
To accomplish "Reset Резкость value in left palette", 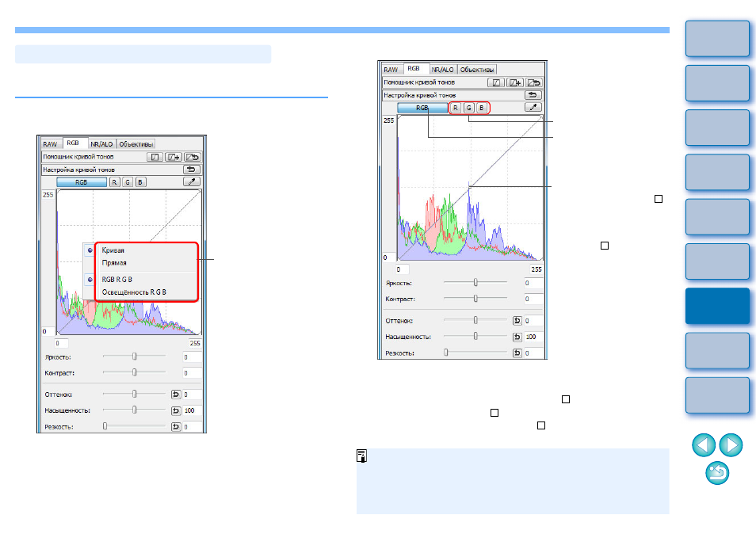I will [x=176, y=426].
